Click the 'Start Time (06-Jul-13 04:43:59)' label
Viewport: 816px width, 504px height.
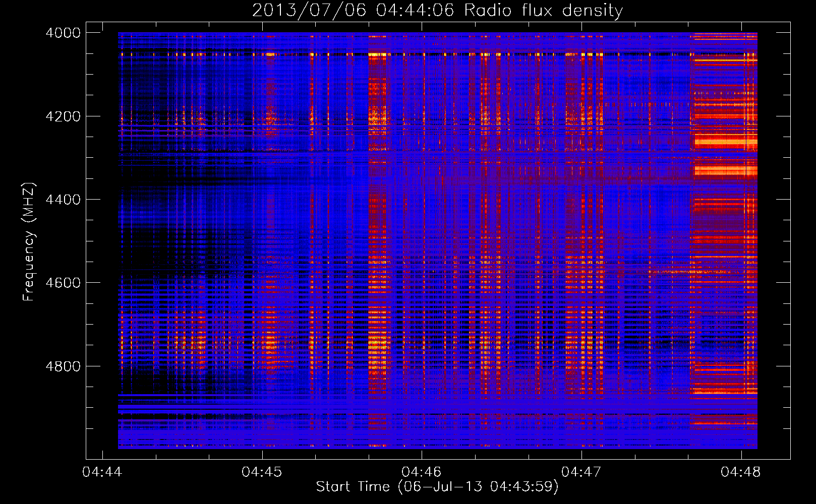437,487
